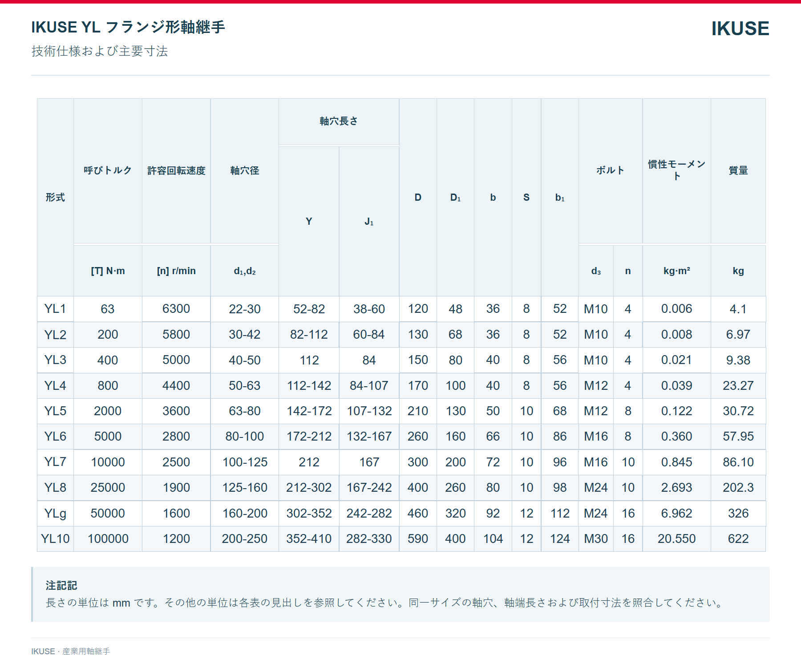Select the YLg model cell
801x672 pixels.
click(x=55, y=514)
